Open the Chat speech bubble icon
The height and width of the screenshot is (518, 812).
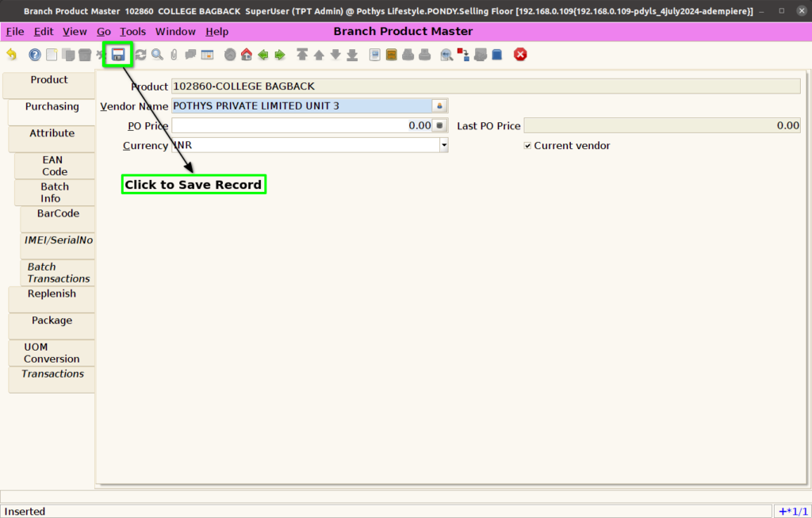190,55
